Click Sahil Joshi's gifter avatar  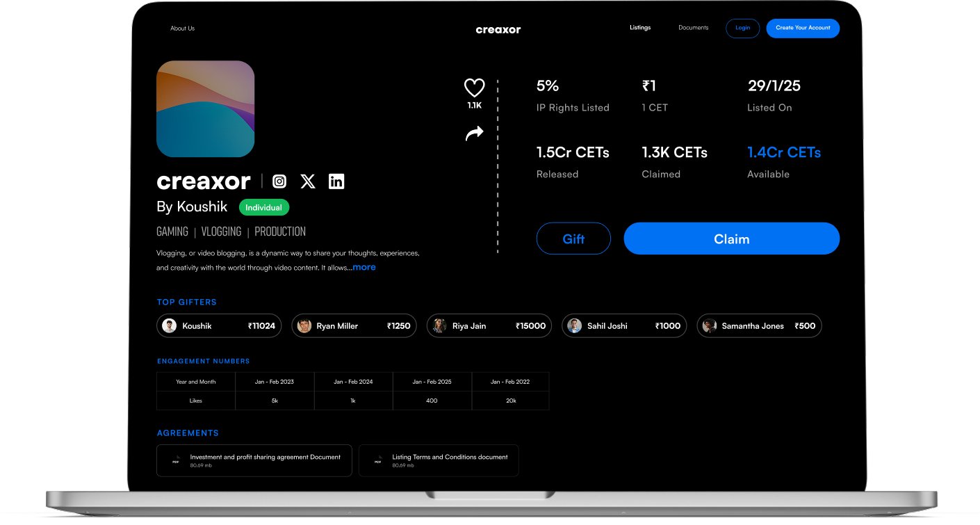coord(574,325)
